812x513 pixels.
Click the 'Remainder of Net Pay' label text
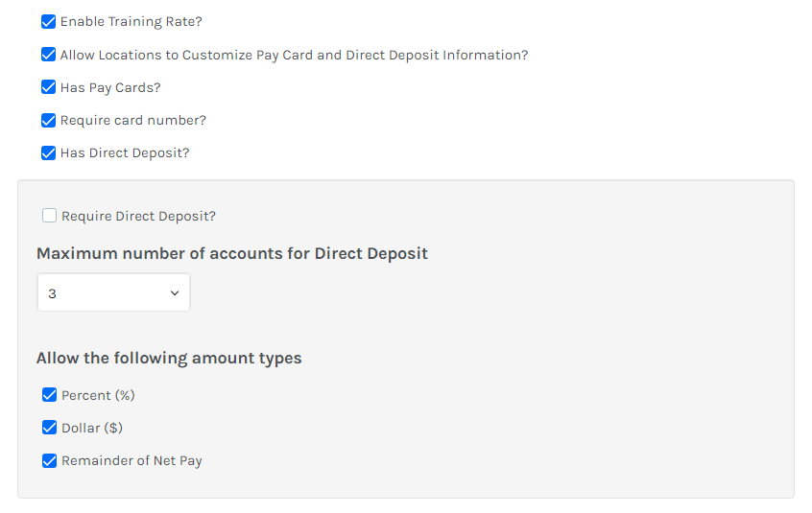(x=131, y=460)
